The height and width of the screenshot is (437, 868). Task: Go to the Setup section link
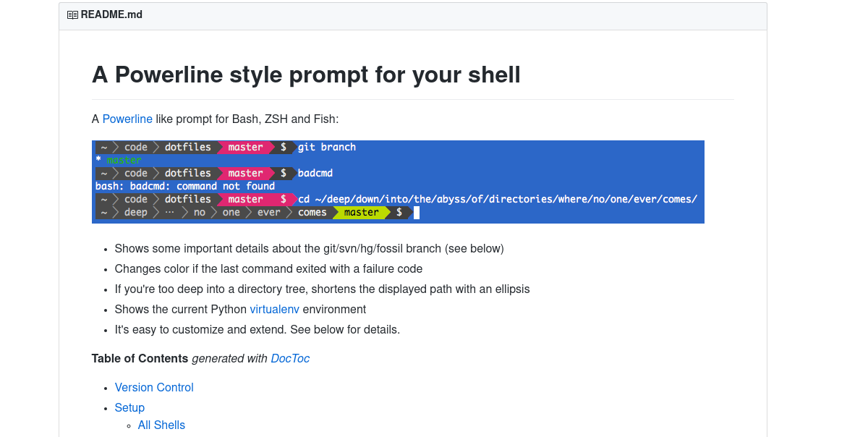[x=129, y=407]
